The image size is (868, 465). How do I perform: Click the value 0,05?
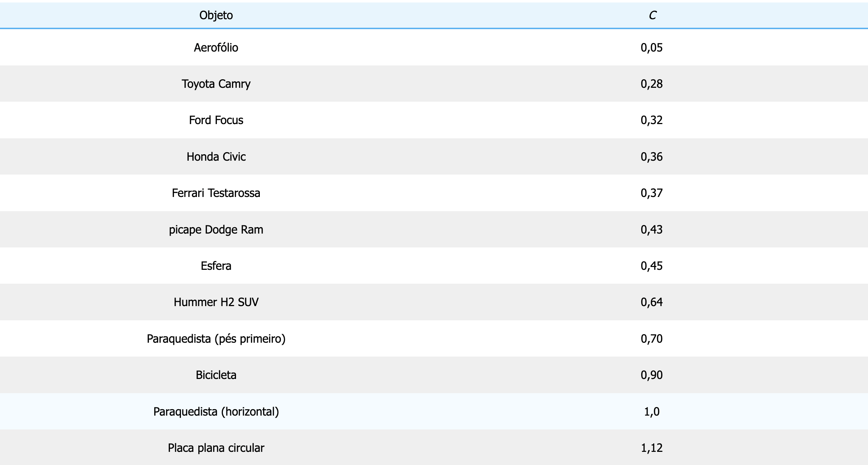click(652, 48)
